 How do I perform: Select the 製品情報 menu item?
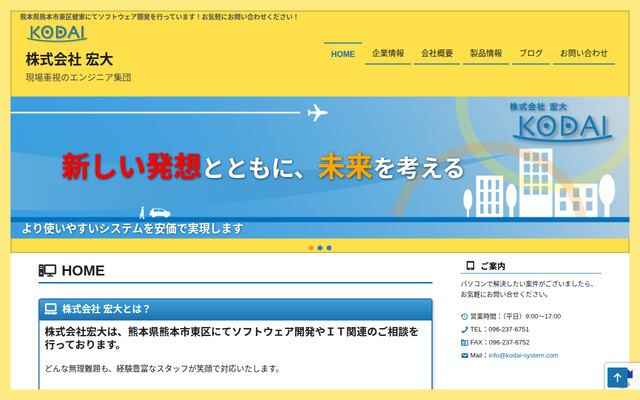click(486, 53)
